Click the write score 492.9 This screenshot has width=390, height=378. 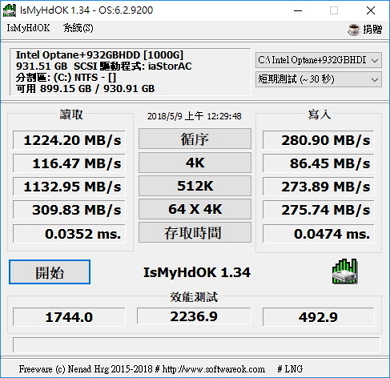click(318, 317)
